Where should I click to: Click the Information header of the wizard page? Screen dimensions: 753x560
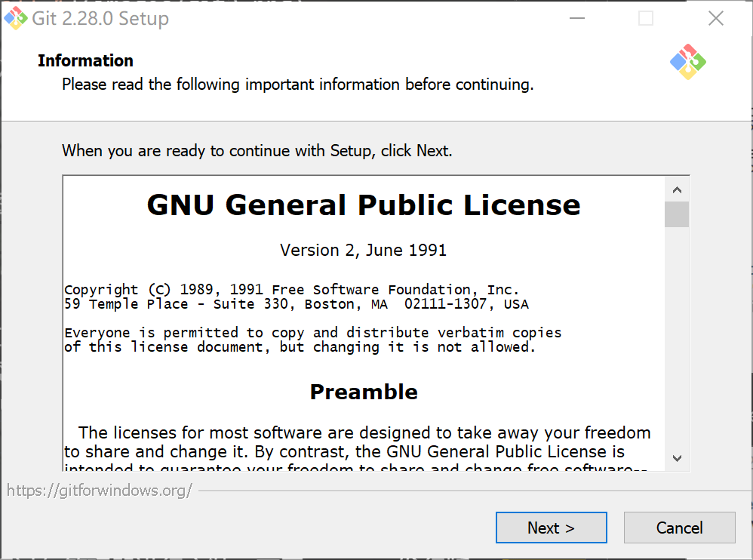85,60
